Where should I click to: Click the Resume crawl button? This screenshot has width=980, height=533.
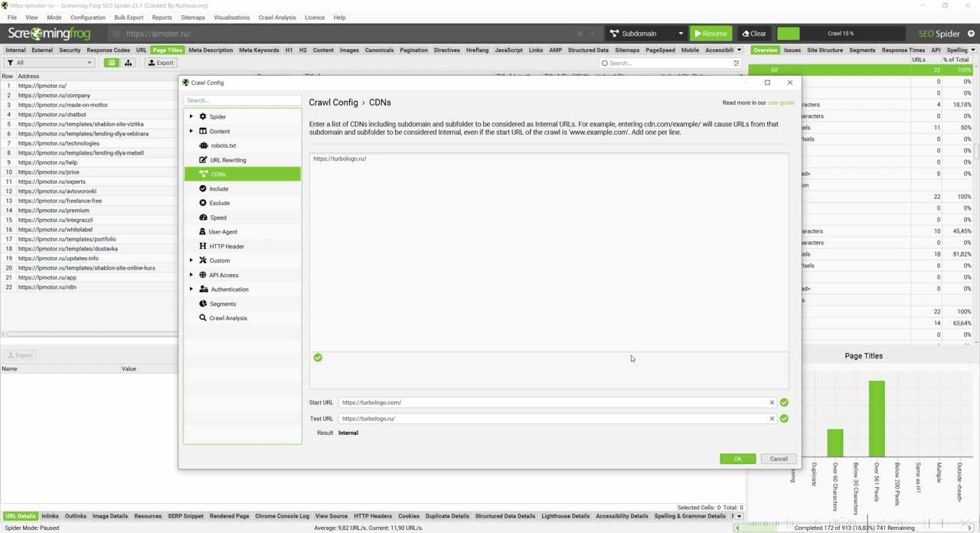[x=710, y=34]
